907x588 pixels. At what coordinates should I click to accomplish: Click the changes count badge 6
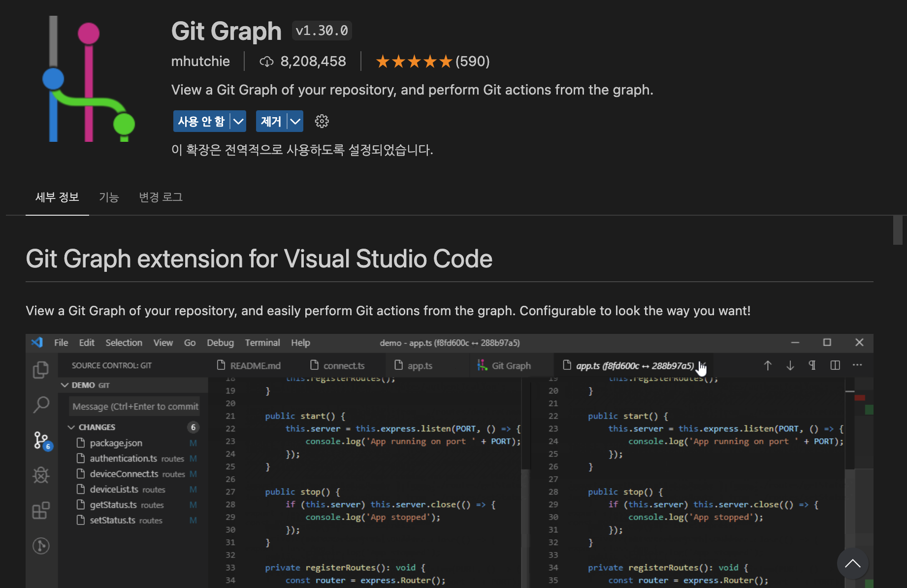pos(193,427)
